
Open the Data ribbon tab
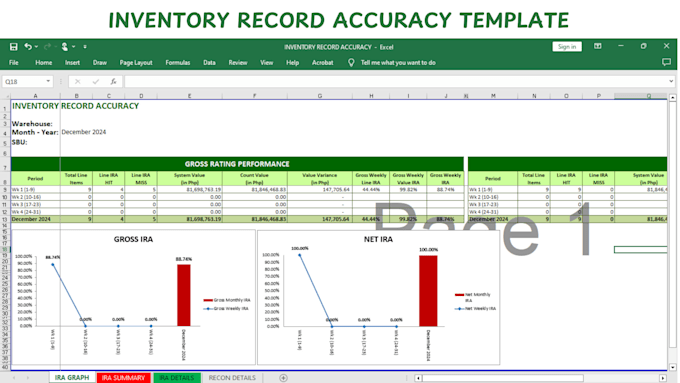point(209,62)
